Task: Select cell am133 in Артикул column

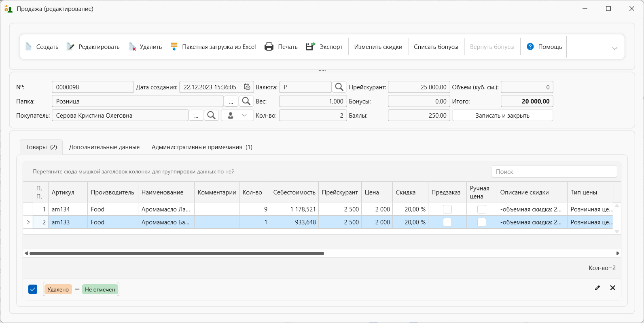Action: (68, 222)
